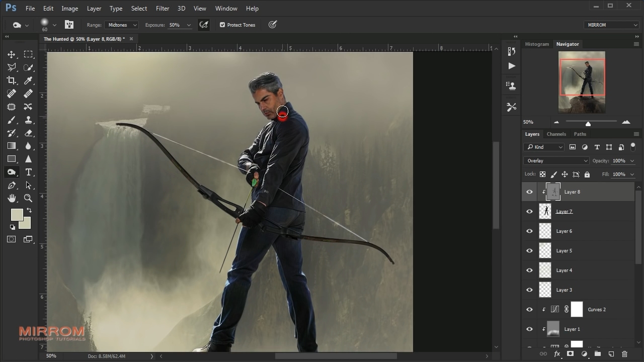Hide Layer 7 visibility

(x=529, y=212)
